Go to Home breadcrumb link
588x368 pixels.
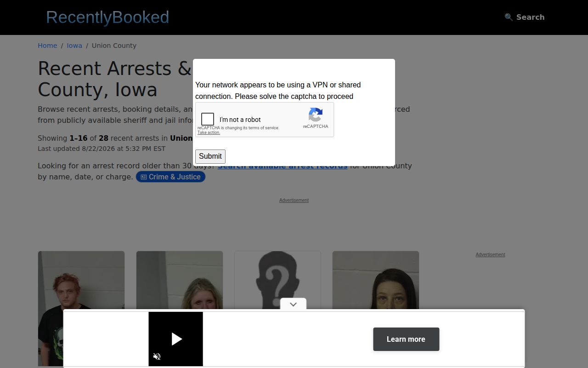point(47,46)
